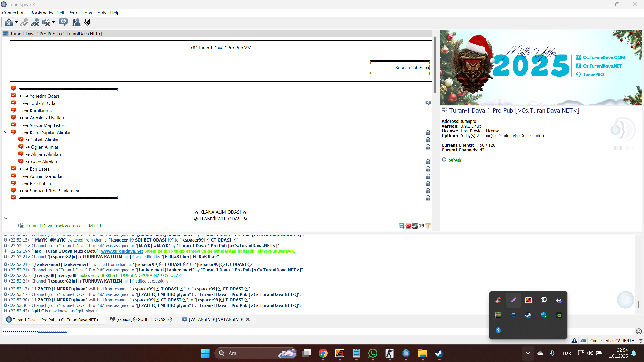Collapse the TEAMVİEWER ODASI channel expander
644x362 pixels.
pos(6,218)
